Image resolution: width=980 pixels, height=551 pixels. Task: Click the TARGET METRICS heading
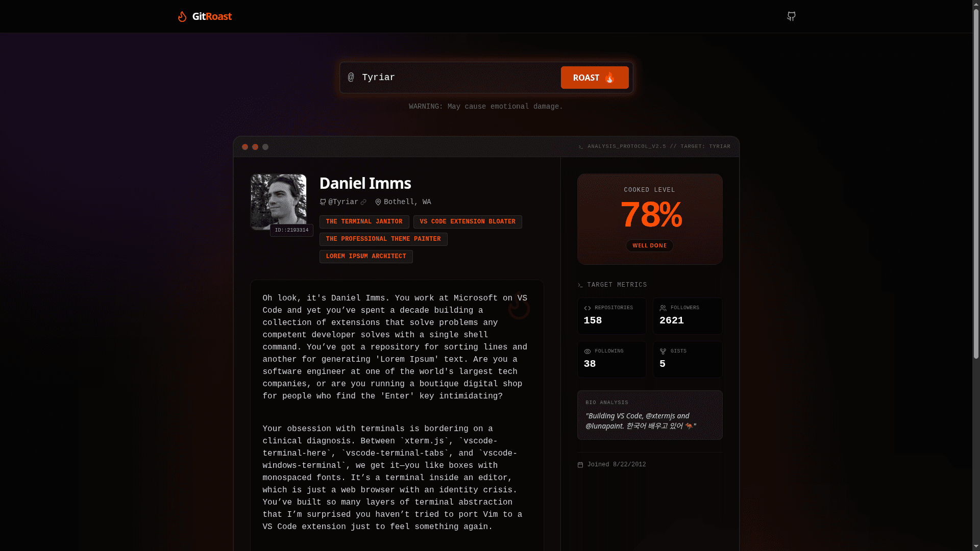point(617,285)
